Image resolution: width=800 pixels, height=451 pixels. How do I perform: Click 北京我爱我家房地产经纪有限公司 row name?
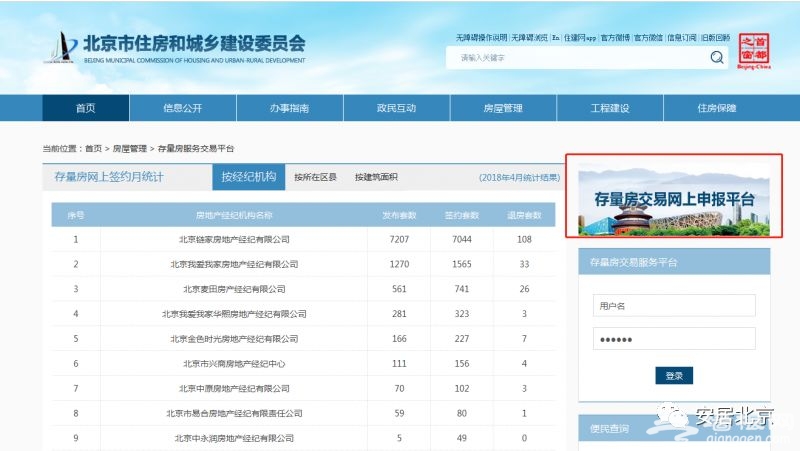(234, 264)
